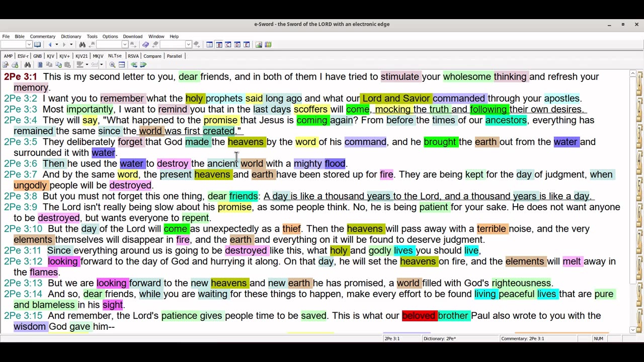Switch to the GNB translation tab
Screen dimensions: 644x362
[x=37, y=56]
